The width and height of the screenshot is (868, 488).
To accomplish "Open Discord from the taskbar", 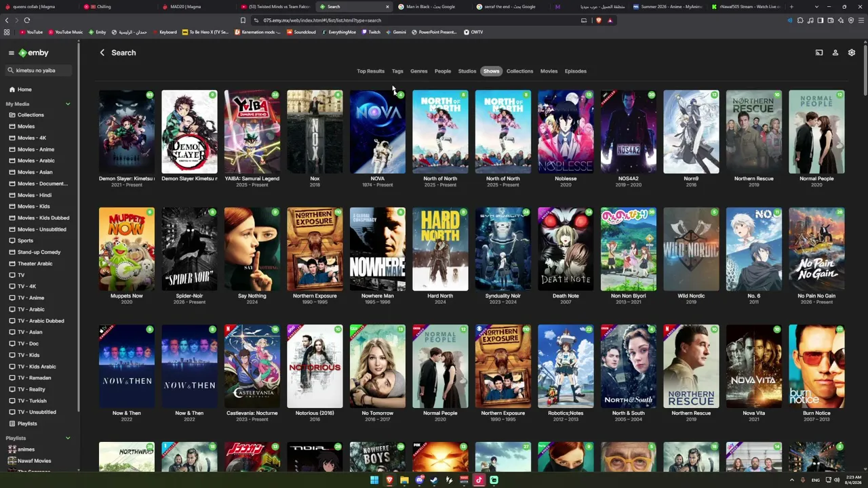I will [x=419, y=481].
